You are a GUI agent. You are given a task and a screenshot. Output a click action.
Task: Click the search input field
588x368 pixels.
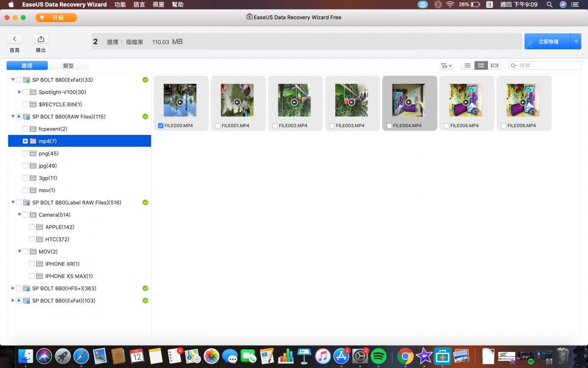[x=548, y=66]
